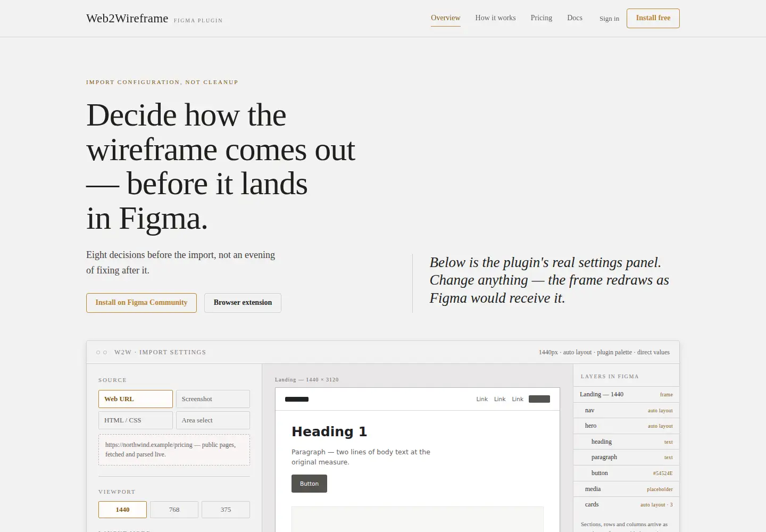766x532 pixels.
Task: Click the Landing — 1440 × 3120 label
Action: [x=307, y=380]
